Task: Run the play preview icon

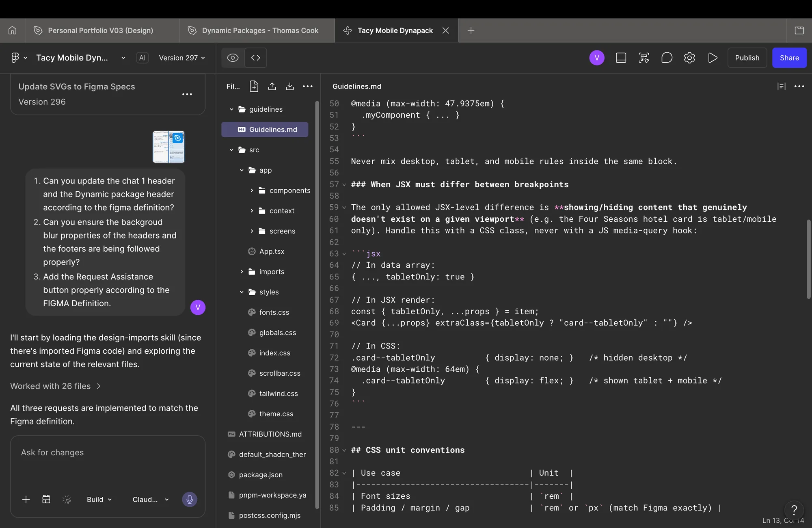Action: click(x=713, y=58)
